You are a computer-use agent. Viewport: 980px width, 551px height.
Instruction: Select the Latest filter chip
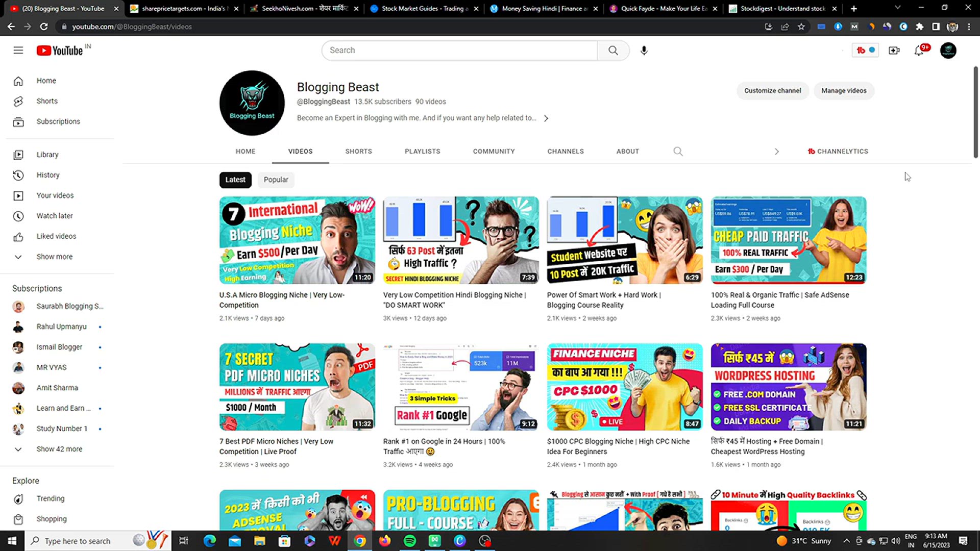point(235,180)
